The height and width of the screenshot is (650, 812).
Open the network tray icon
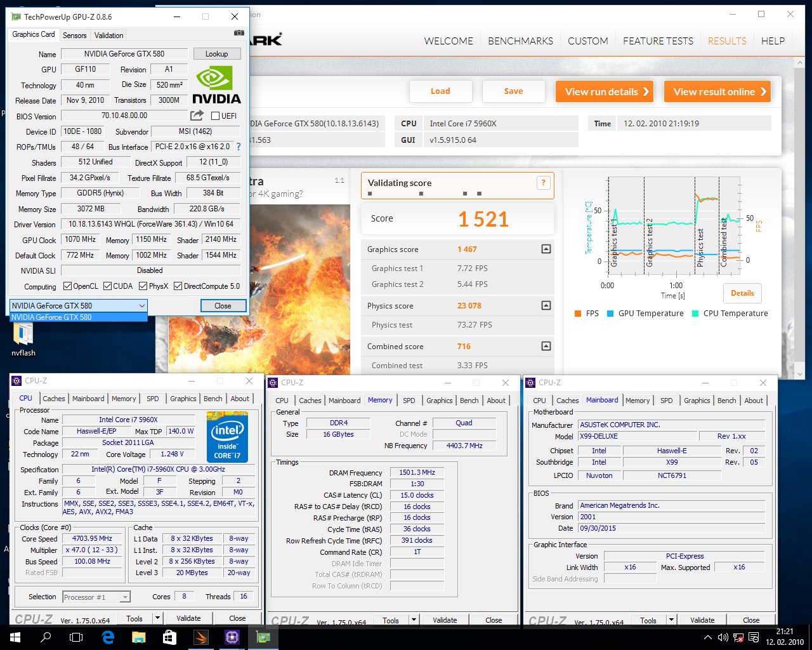pyautogui.click(x=738, y=637)
